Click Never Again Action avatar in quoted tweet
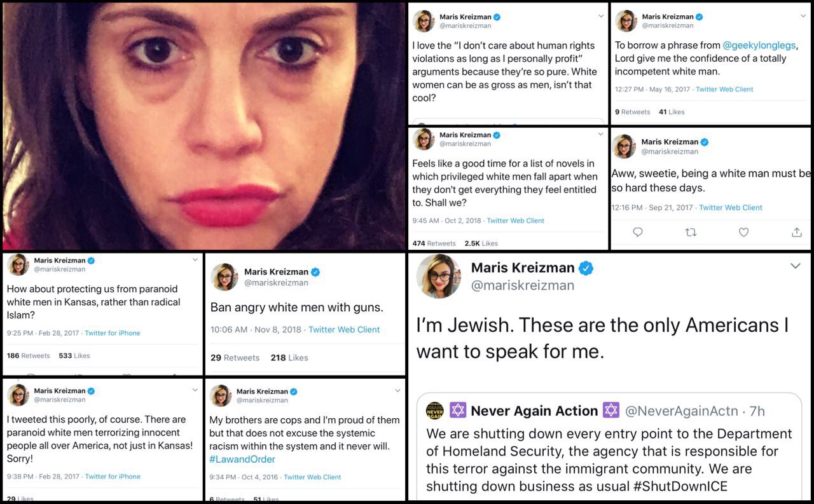The image size is (814, 504). click(x=435, y=410)
